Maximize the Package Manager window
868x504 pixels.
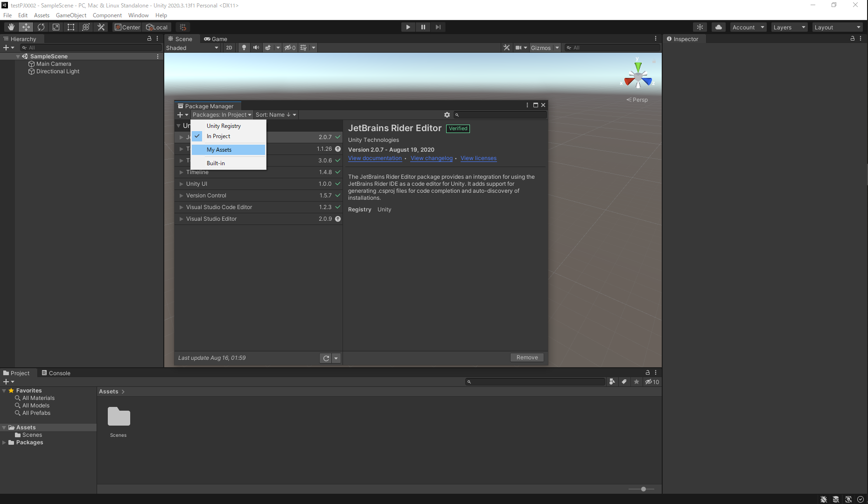click(x=536, y=105)
